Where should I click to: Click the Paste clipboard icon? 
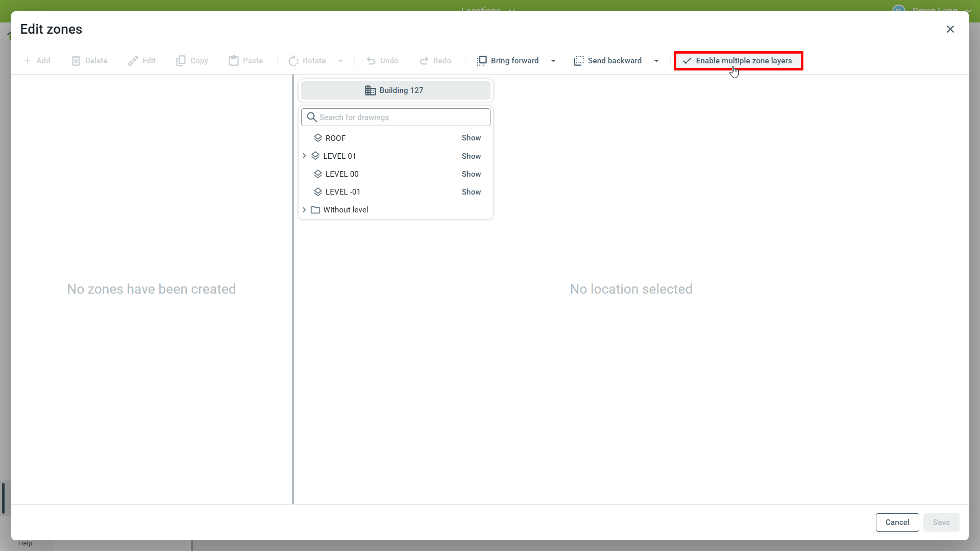(x=234, y=61)
